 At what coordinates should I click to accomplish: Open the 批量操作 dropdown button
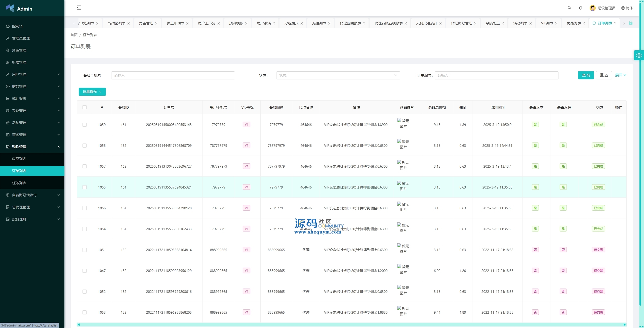(92, 92)
